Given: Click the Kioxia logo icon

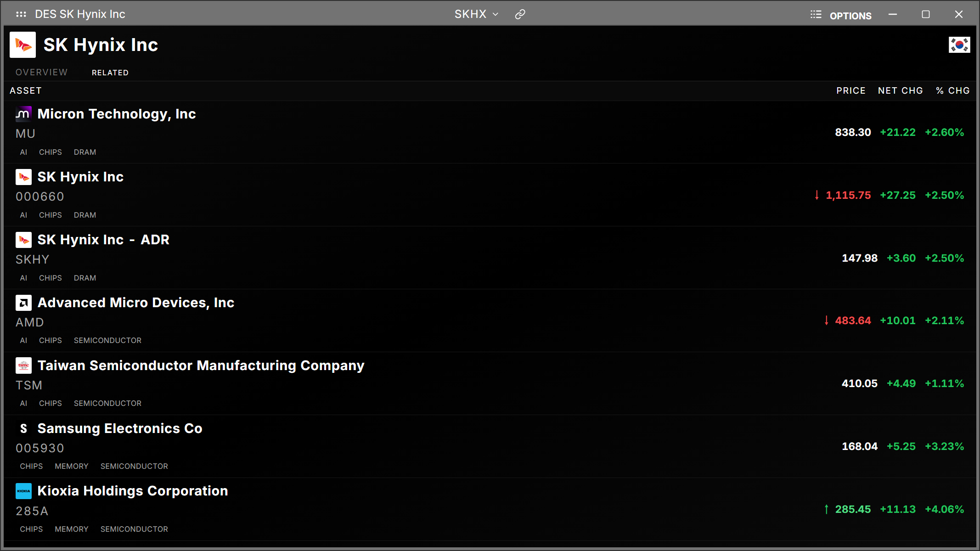Looking at the screenshot, I should click(23, 491).
